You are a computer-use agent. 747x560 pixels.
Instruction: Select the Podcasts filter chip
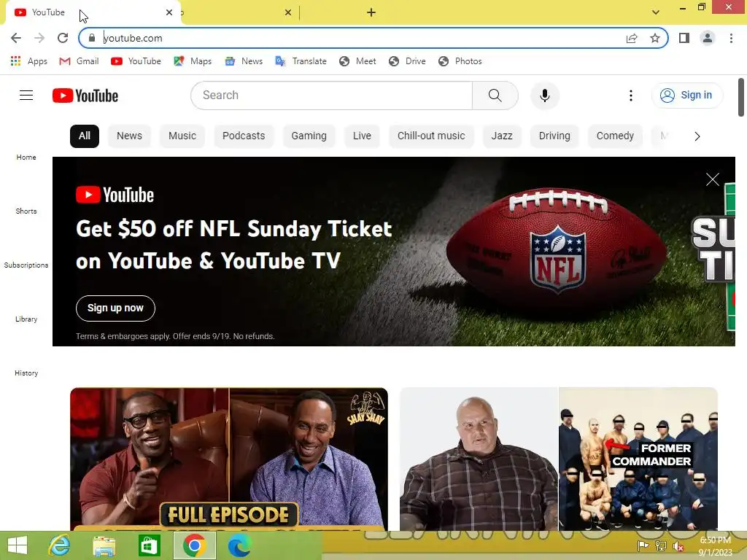pyautogui.click(x=244, y=136)
